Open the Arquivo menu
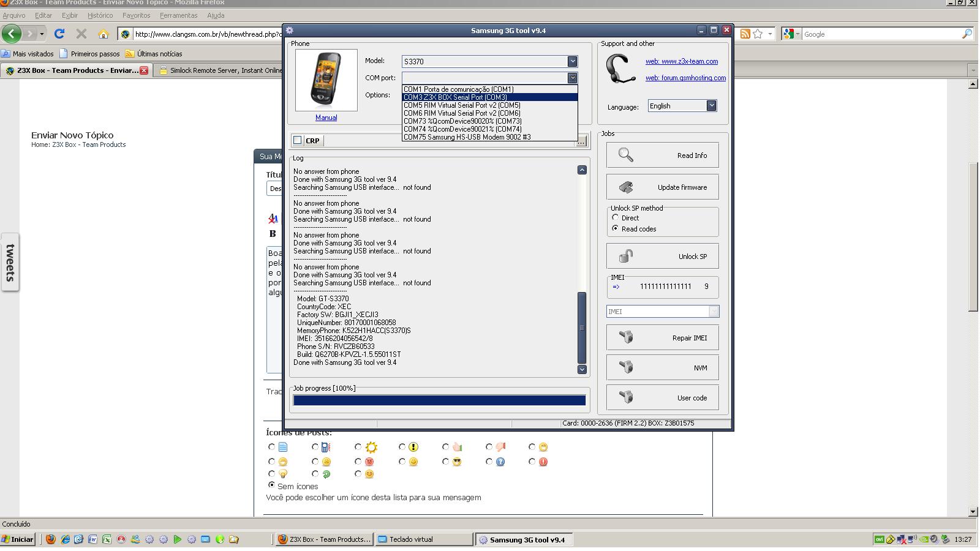This screenshot has width=980, height=551. (x=14, y=15)
